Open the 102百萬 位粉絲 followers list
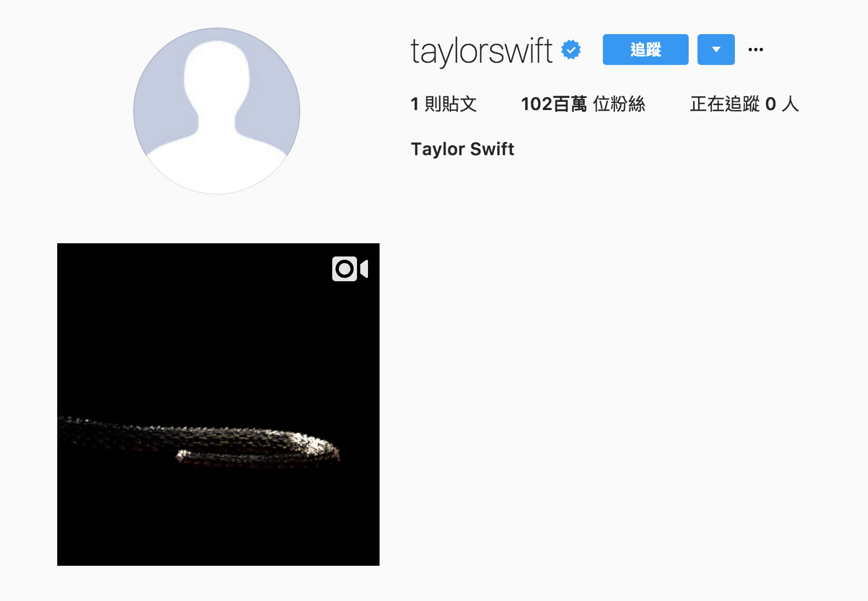This screenshot has width=868, height=601. [583, 104]
